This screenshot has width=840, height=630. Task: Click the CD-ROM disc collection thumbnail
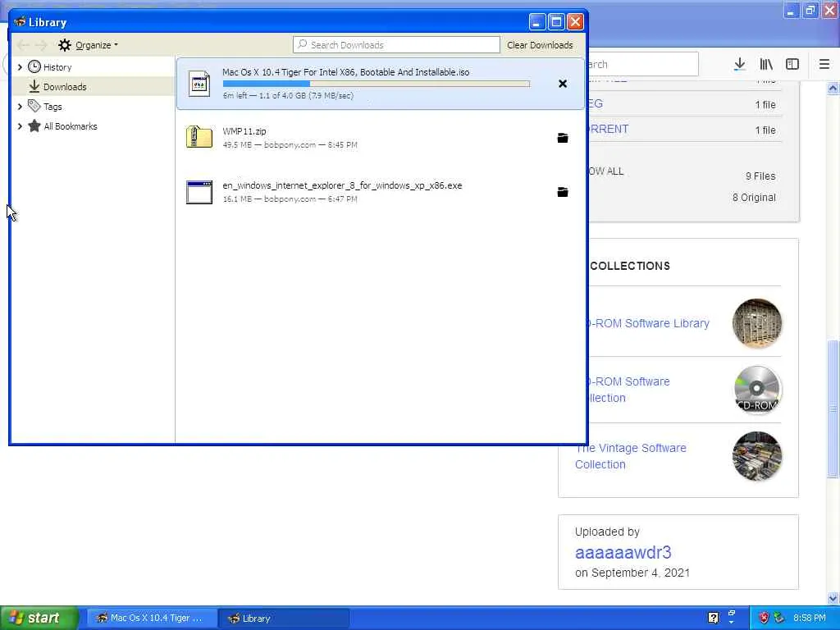(757, 390)
